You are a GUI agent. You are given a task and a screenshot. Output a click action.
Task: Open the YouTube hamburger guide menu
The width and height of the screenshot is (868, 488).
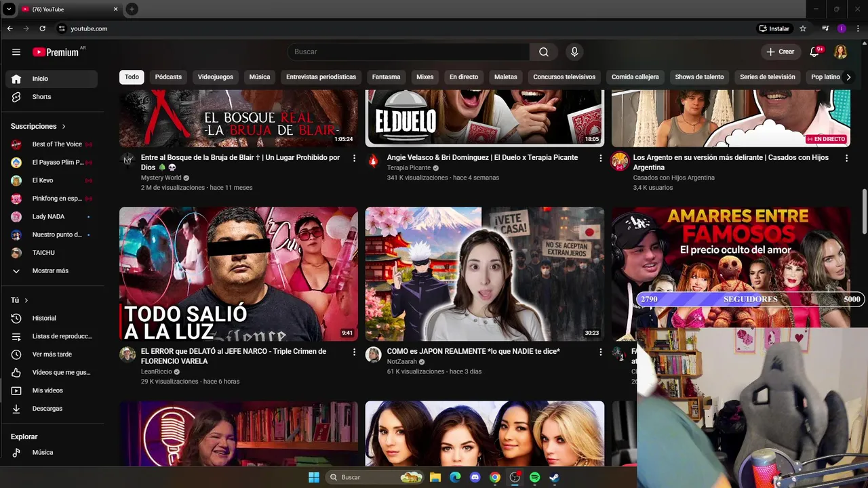[x=16, y=52]
